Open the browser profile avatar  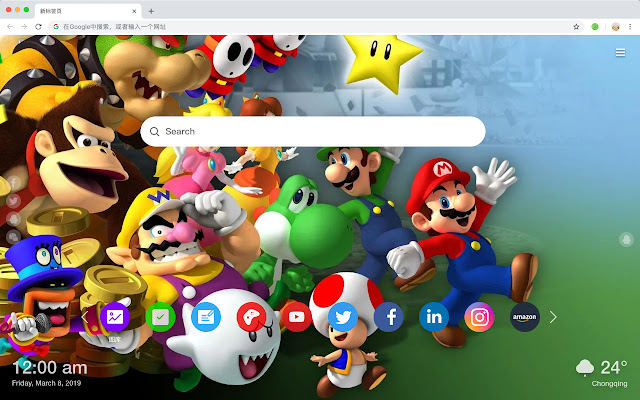[x=616, y=27]
